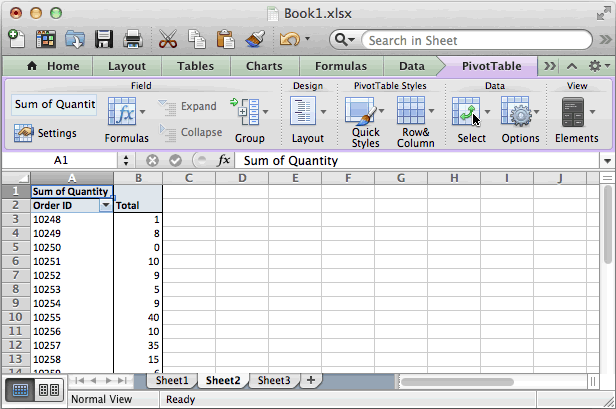Switch to Normal View button
This screenshot has width=616, height=409.
20,390
